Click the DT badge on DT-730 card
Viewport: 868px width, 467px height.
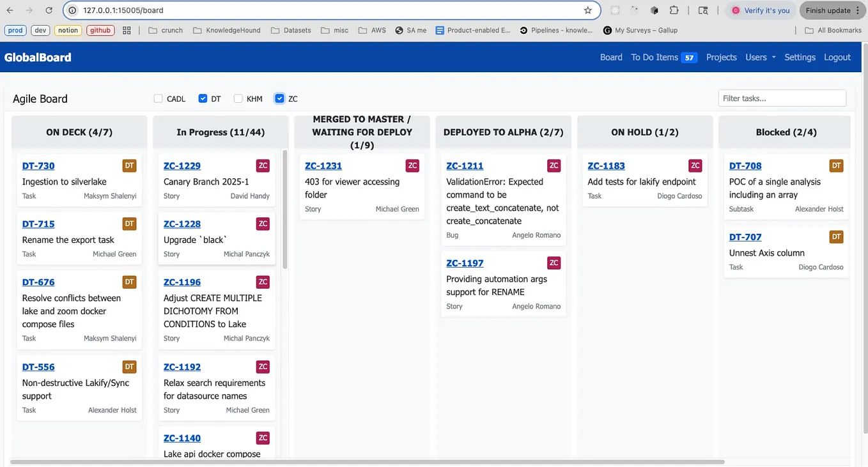(x=130, y=165)
